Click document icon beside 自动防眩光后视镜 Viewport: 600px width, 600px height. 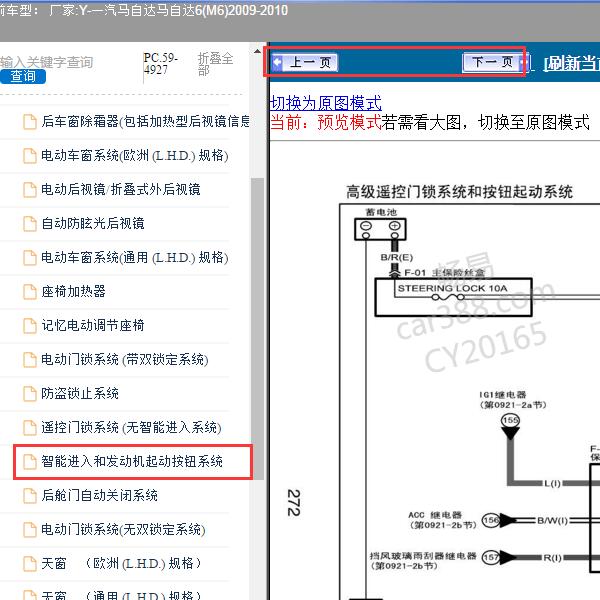point(29,224)
